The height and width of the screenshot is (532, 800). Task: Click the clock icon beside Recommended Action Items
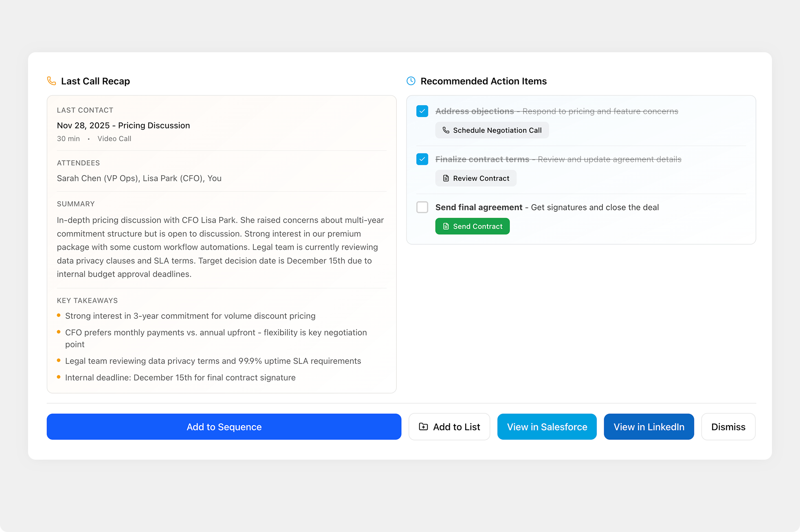point(411,81)
